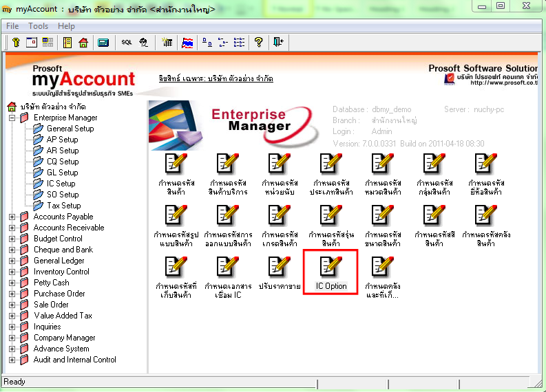Select Tax Setup in the tree
The width and height of the screenshot is (546, 392).
63,206
